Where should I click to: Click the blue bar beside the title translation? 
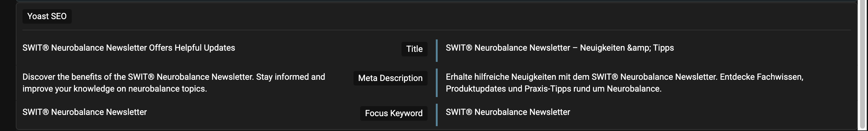437,51
